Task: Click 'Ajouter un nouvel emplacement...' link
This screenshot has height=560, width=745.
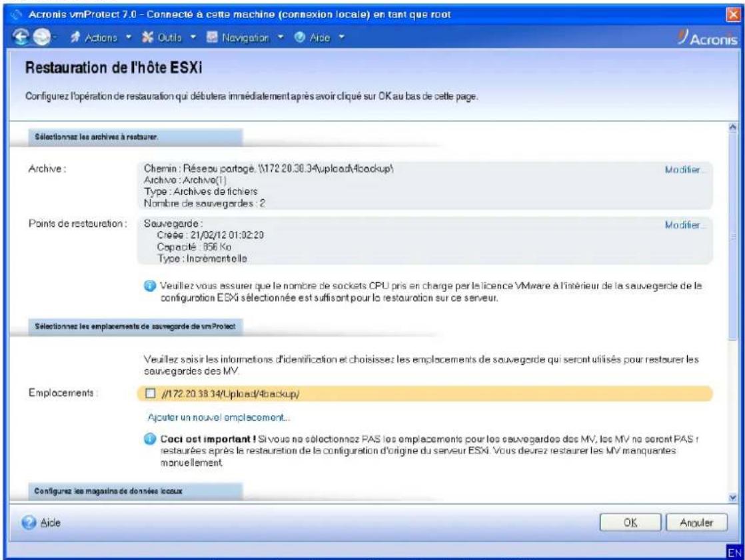Action: click(219, 417)
